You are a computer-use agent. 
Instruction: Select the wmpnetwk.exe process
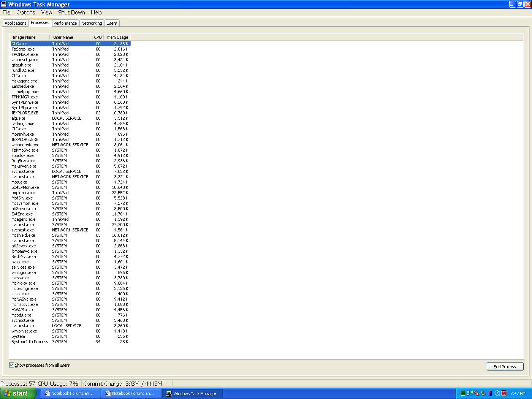point(71,145)
